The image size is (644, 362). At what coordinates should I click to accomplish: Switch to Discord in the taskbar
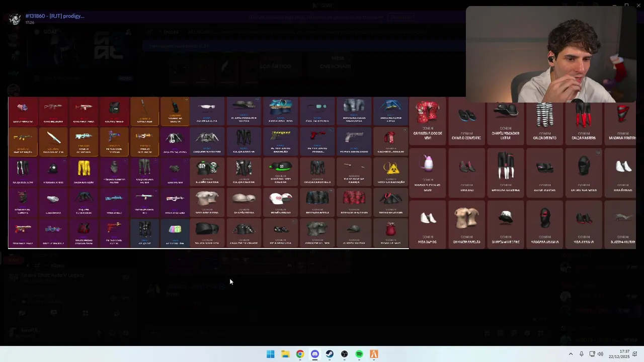315,354
